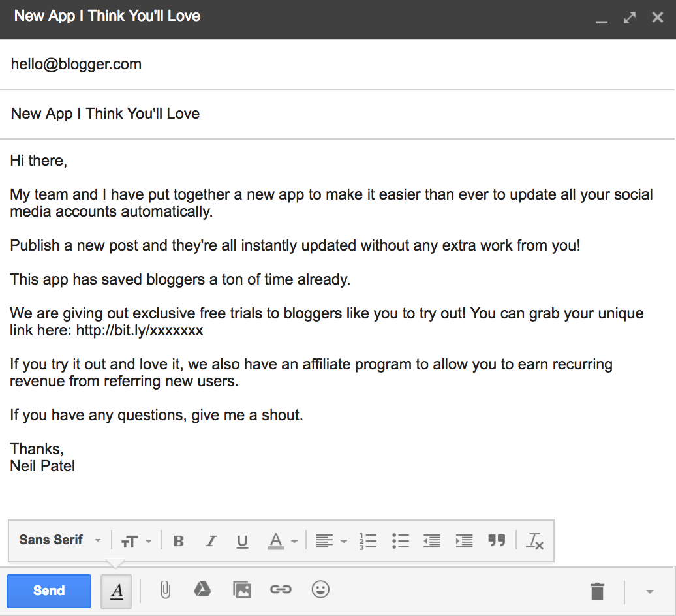Click the 'affiliate program' sentence
The image size is (676, 616).
[x=311, y=373]
